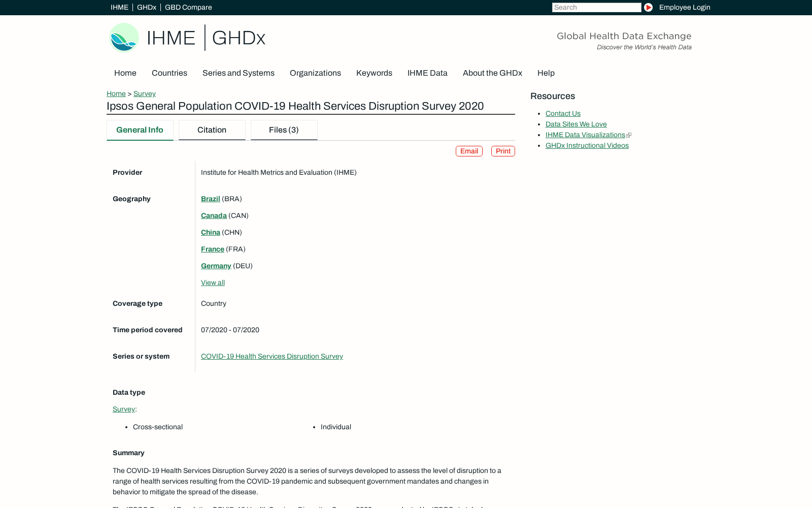Open Series and Systems menu

pos(239,73)
